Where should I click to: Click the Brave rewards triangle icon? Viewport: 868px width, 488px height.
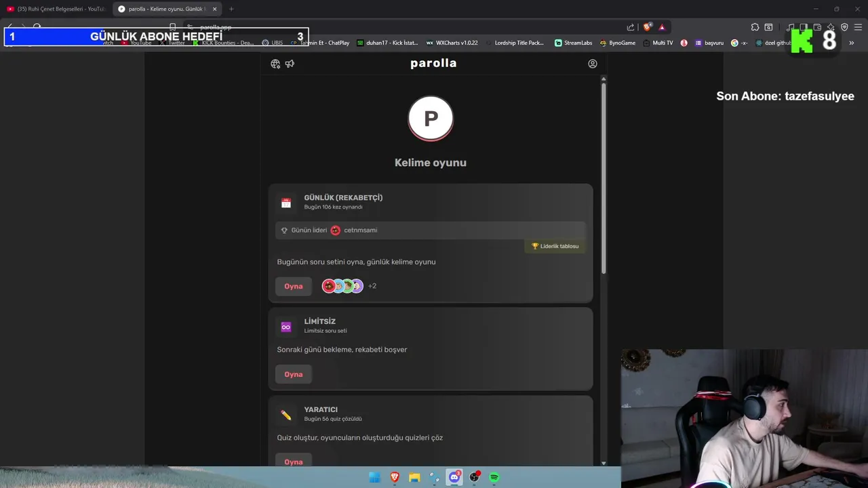662,27
